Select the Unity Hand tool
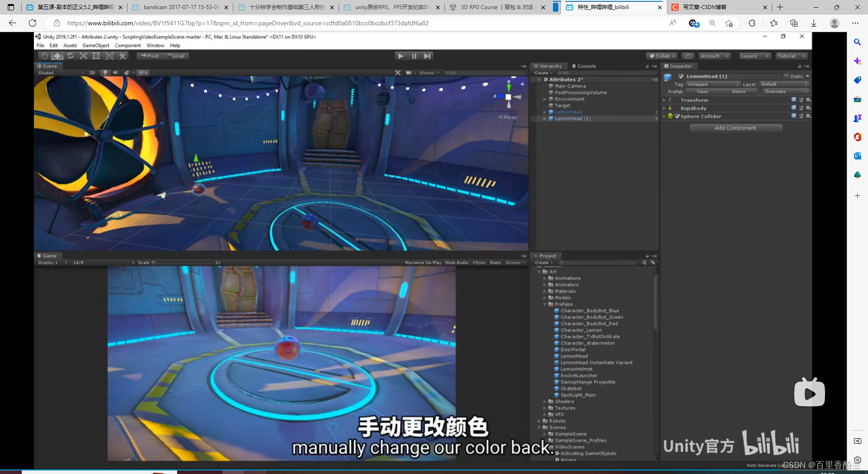The image size is (868, 474). coord(44,56)
